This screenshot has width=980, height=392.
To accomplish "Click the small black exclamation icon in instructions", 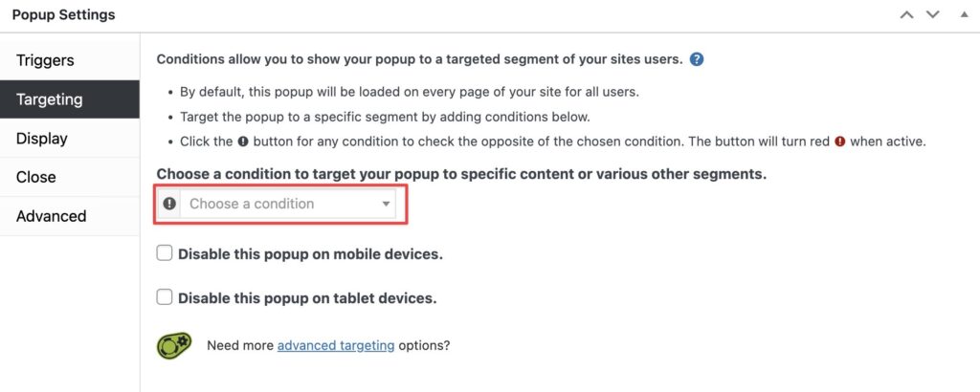I will (x=243, y=142).
